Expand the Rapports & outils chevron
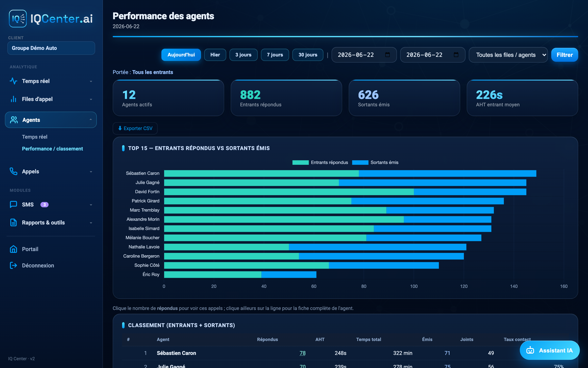Image resolution: width=588 pixels, height=368 pixels. (91, 223)
